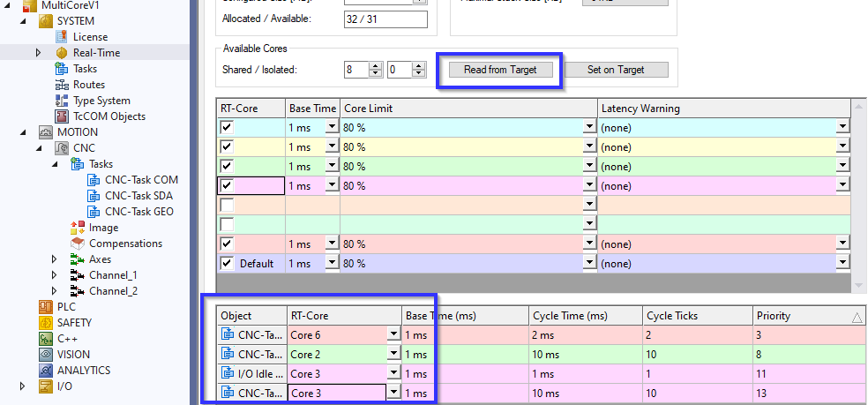The image size is (868, 405).
Task: Click the Allocated / Available field
Action: click(x=385, y=19)
